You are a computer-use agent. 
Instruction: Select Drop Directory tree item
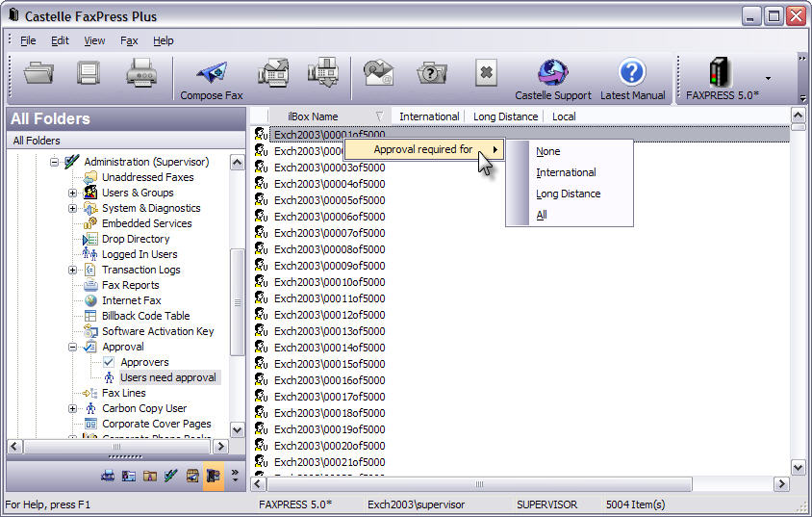136,239
